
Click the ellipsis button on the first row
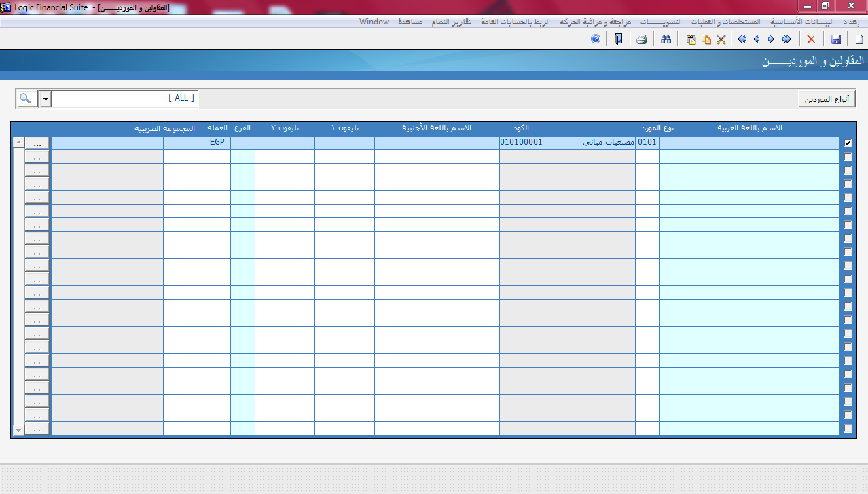[x=37, y=143]
